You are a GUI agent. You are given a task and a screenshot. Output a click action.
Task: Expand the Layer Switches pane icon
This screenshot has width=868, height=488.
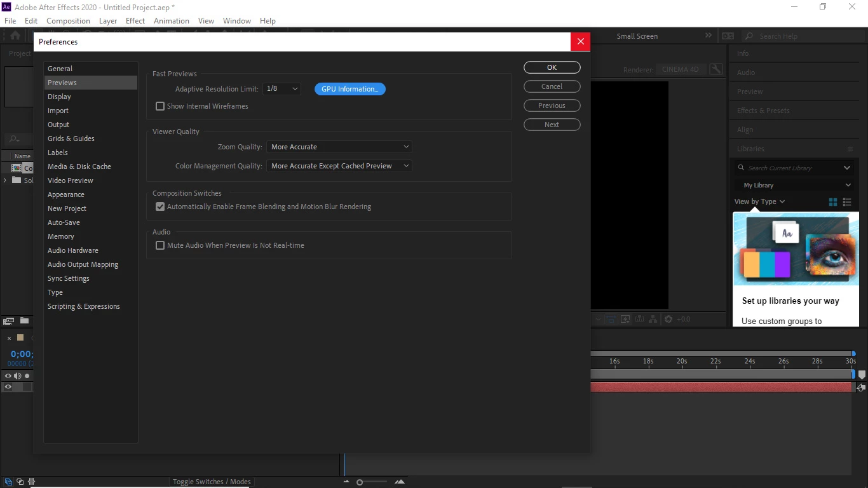[8, 482]
